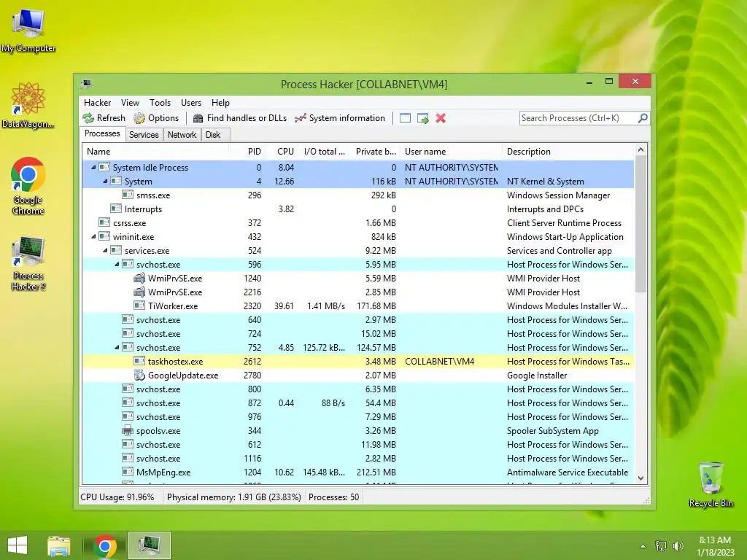
Task: Sort by the Name column header
Action: click(155, 152)
